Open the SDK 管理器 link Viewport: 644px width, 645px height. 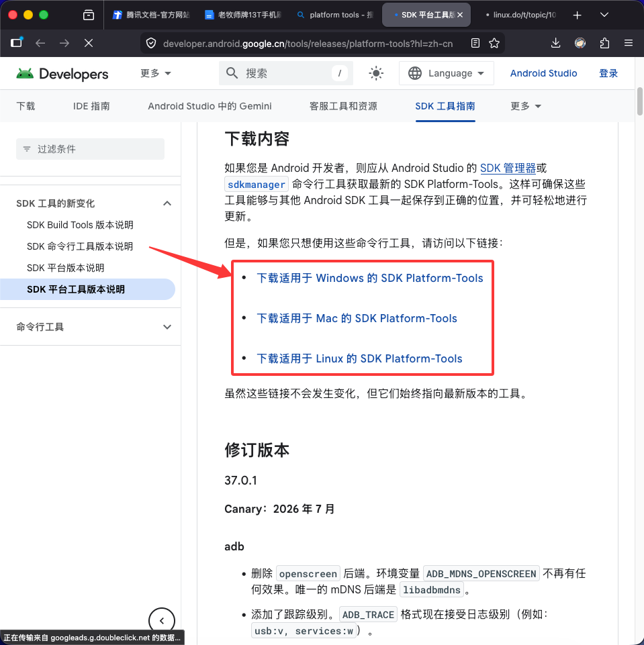pos(508,168)
